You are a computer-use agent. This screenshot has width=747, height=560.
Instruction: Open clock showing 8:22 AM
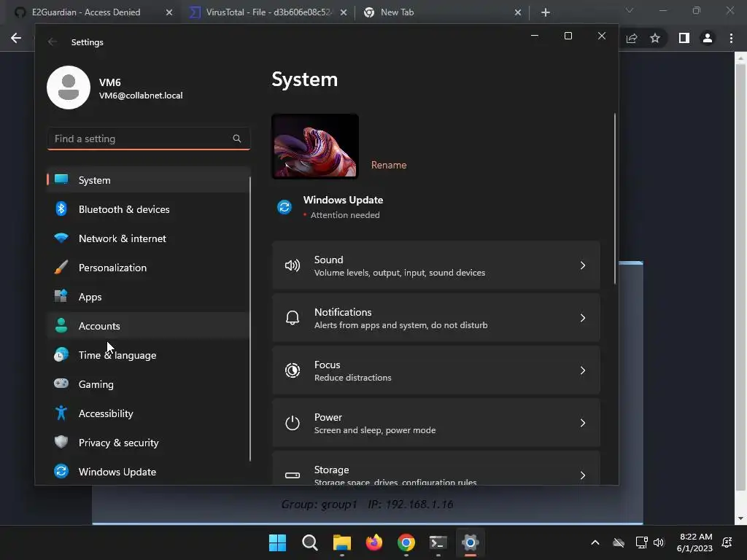click(x=694, y=542)
